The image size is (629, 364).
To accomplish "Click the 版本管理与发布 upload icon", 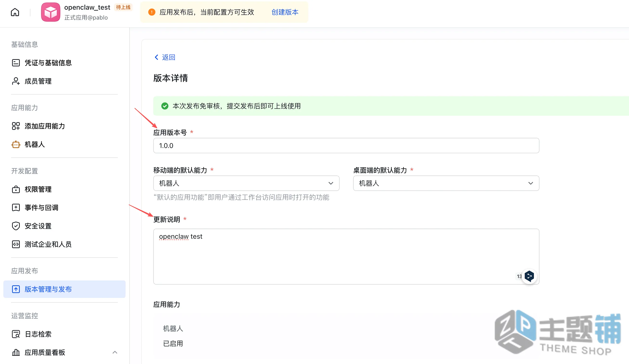I will coord(16,289).
